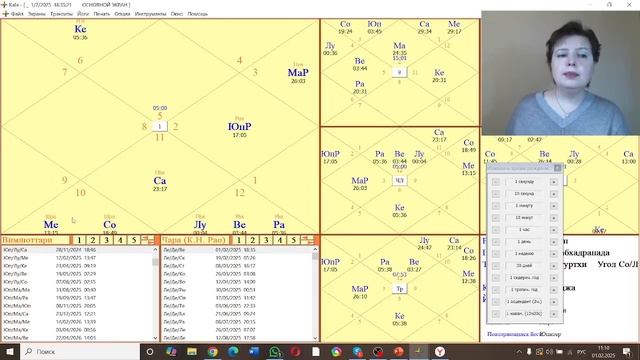Open the Опции menu
Screen dimensions: 640x360
pos(122,14)
